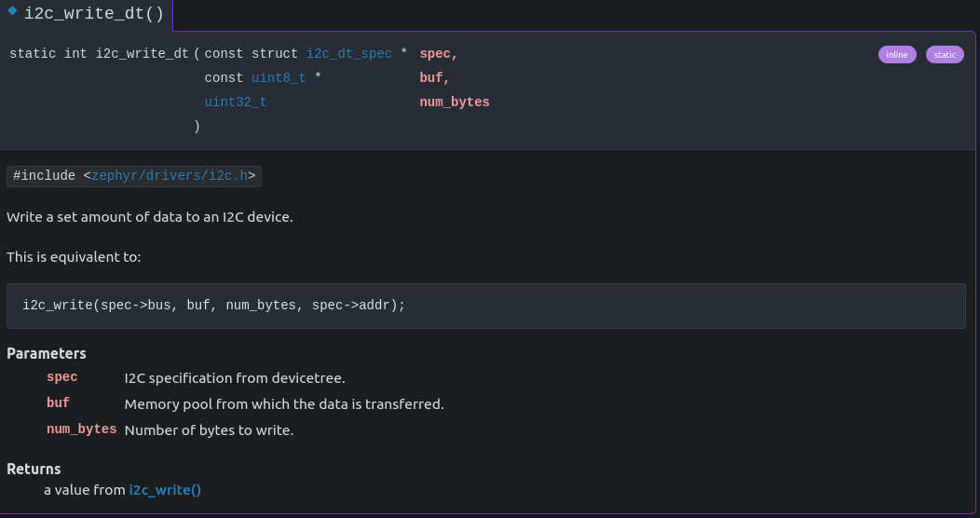
Task: Click the 'Write a set amount of data' description
Action: [150, 217]
